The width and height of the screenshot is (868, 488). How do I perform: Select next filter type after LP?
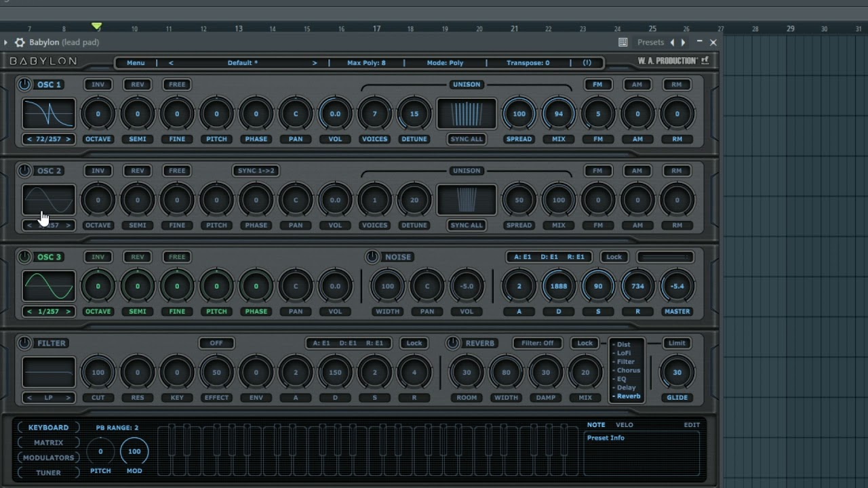tap(68, 397)
